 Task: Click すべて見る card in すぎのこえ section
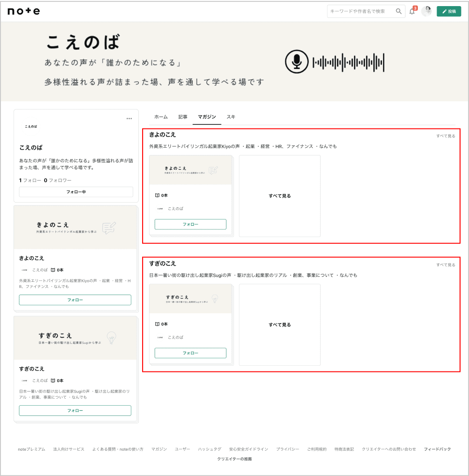coord(280,325)
